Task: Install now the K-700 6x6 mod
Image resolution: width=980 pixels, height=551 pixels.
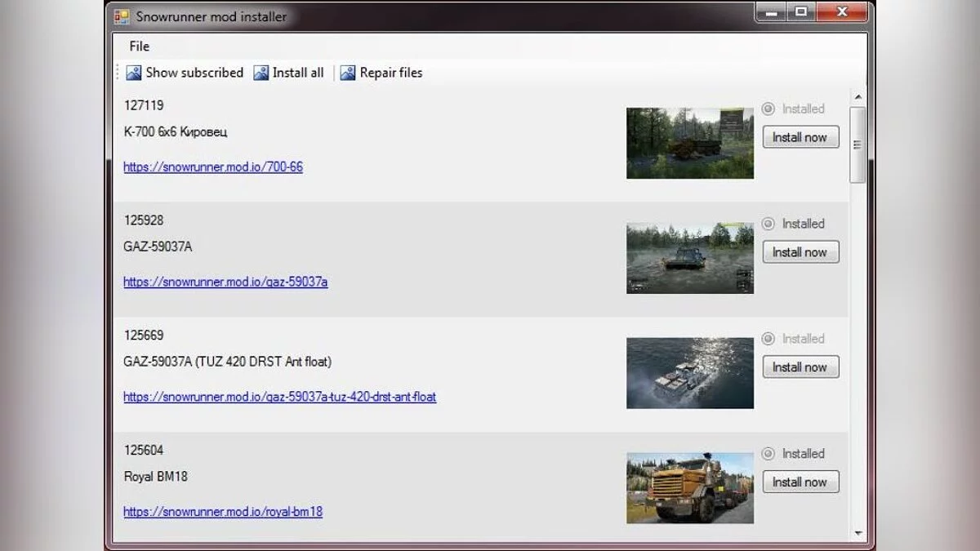Action: pyautogui.click(x=800, y=137)
